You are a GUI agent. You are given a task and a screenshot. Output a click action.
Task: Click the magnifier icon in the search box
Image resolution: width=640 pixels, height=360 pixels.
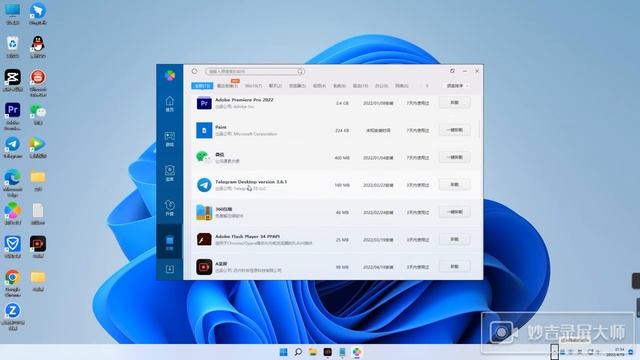(x=300, y=71)
